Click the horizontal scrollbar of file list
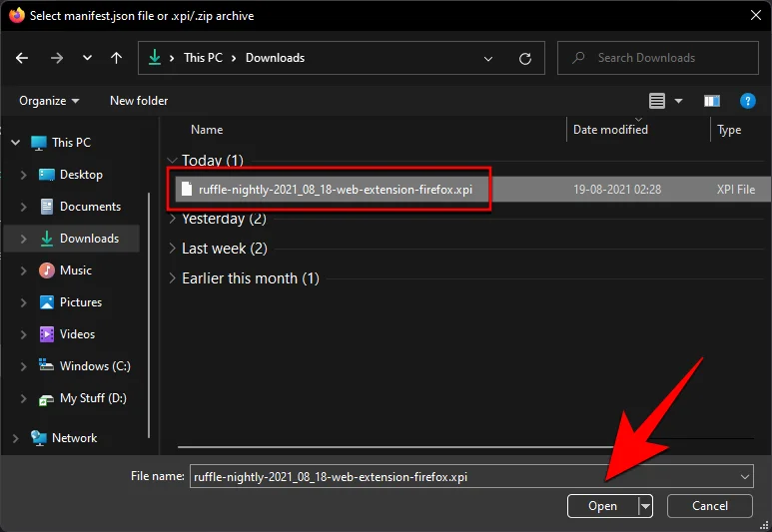 (x=393, y=447)
